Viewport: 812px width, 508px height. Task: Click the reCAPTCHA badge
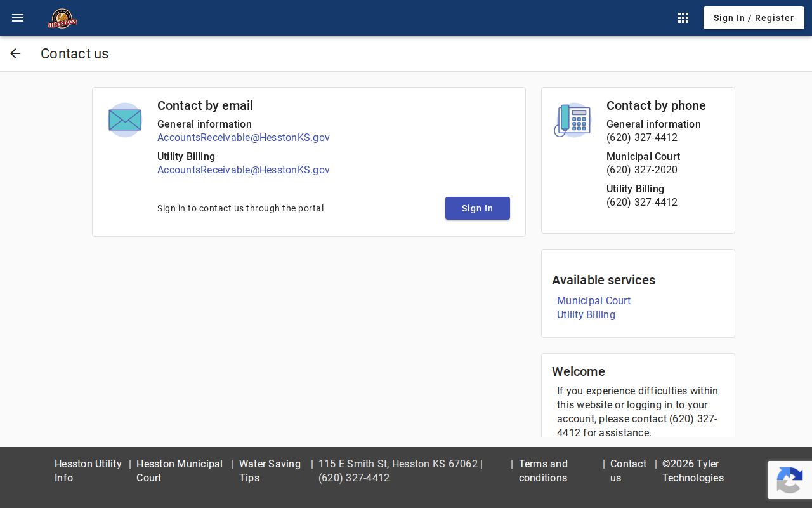(790, 480)
